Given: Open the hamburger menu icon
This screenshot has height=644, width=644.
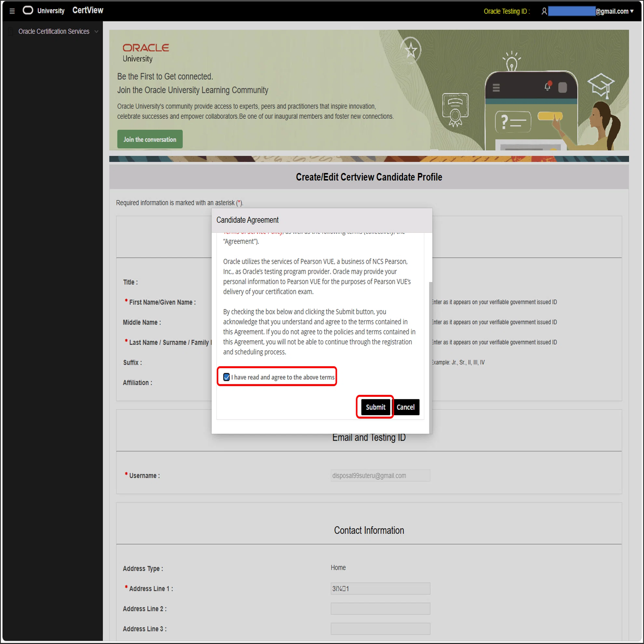Looking at the screenshot, I should [x=12, y=11].
